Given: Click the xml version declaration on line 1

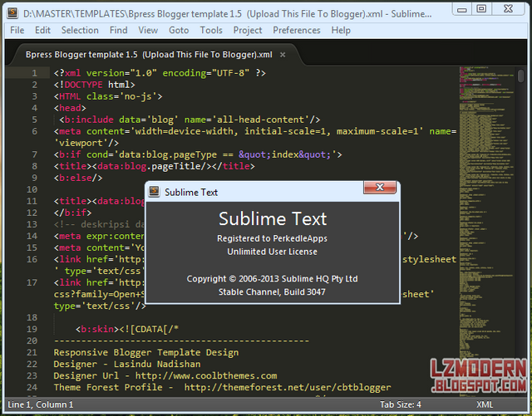Looking at the screenshot, I should click(x=160, y=73).
